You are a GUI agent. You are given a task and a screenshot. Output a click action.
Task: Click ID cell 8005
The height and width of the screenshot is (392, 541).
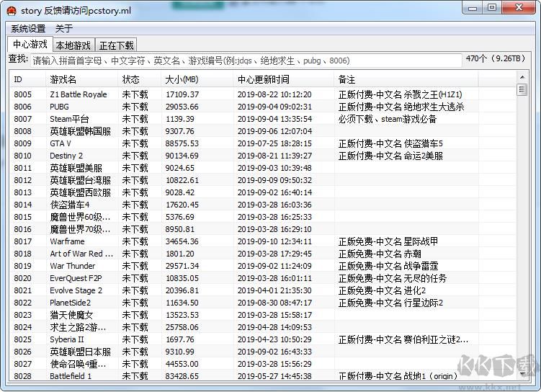[23, 94]
